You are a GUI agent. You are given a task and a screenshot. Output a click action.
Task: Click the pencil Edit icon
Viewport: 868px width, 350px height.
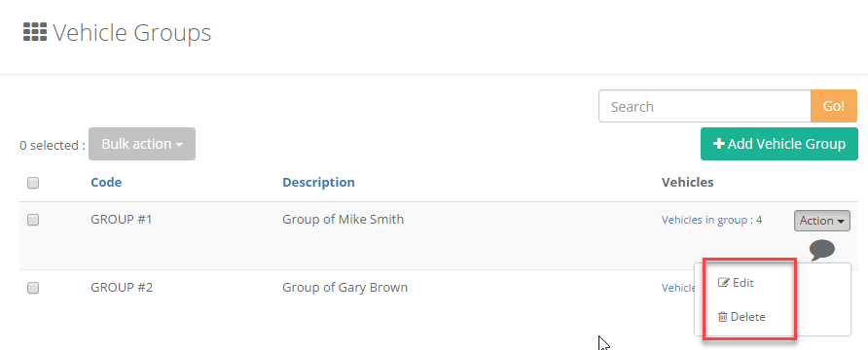coord(723,283)
